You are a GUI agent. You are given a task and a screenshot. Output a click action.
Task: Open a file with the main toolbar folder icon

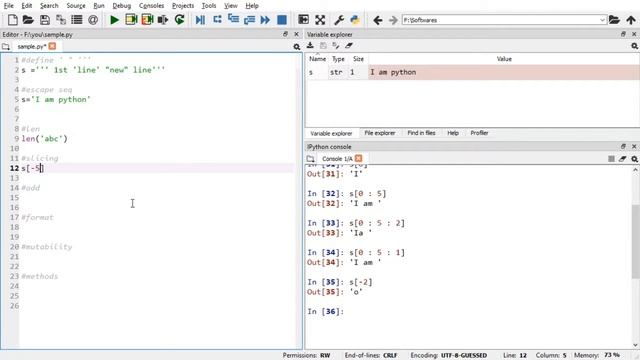click(x=28, y=20)
